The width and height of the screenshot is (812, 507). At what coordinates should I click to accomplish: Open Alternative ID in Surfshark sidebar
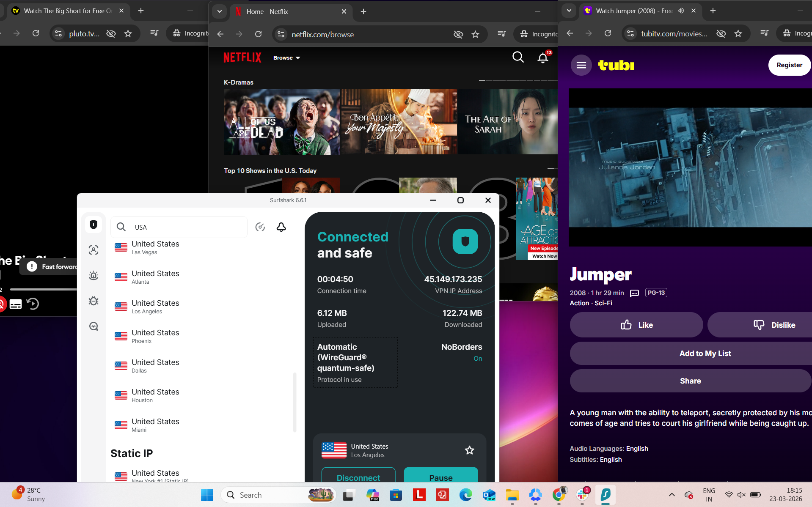[x=94, y=250]
